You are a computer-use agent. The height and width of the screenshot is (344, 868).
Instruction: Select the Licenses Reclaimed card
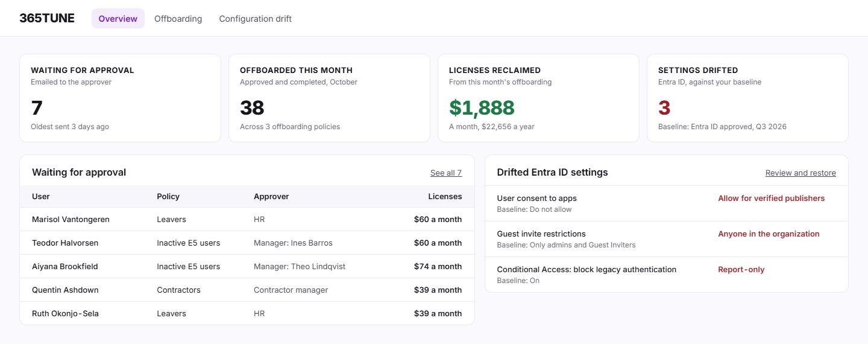pos(538,98)
